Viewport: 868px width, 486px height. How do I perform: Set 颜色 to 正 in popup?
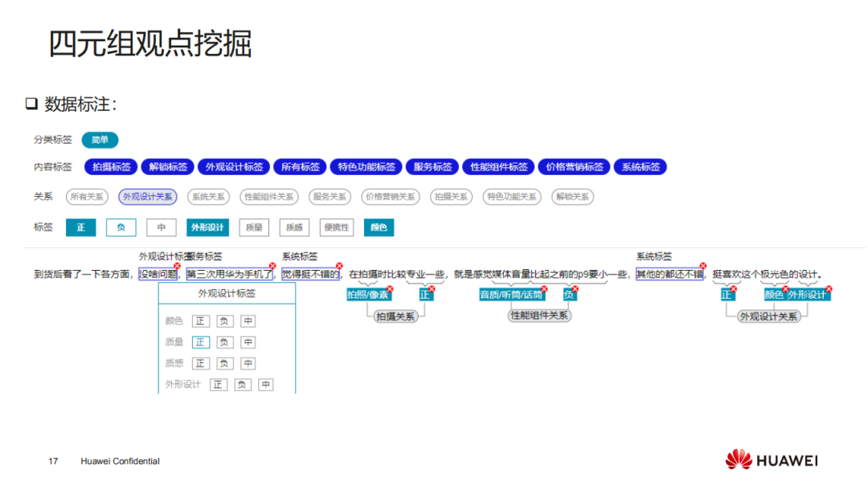[x=200, y=321]
